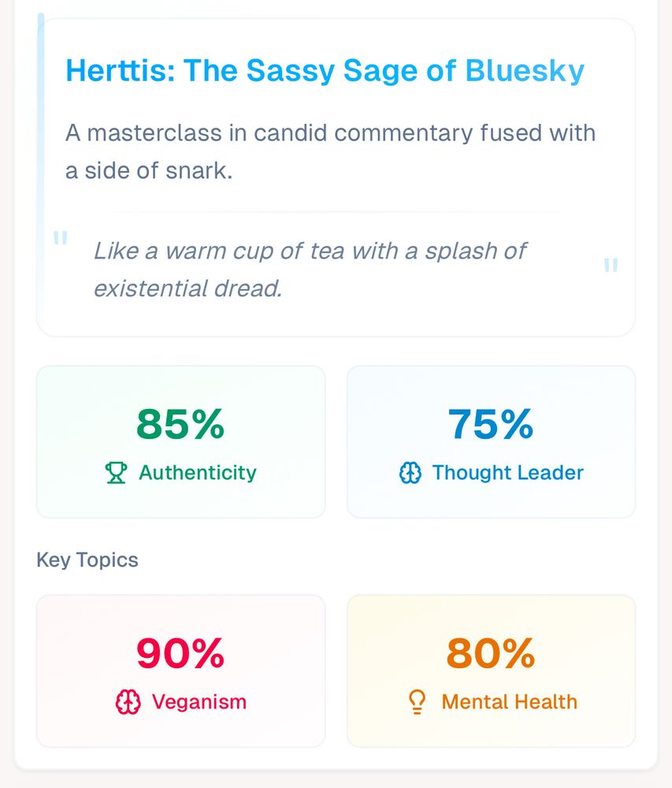Open the Herttis profile title heading
672x788 pixels.
325,70
